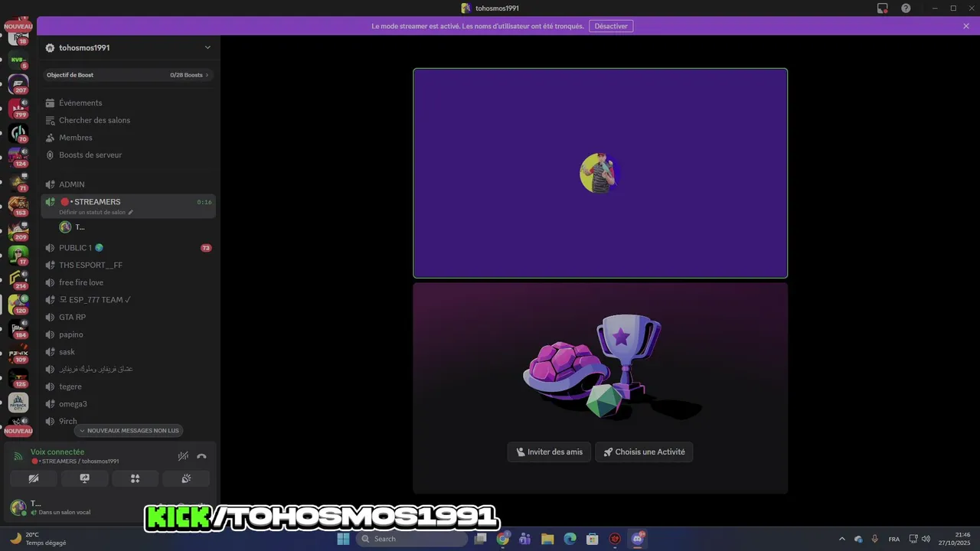Open the help question mark icon

tap(906, 8)
